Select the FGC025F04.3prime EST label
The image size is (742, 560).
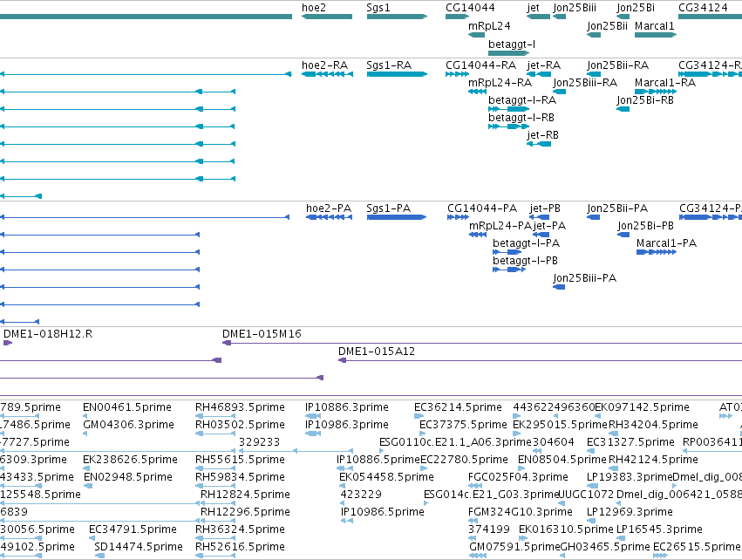[x=518, y=477]
